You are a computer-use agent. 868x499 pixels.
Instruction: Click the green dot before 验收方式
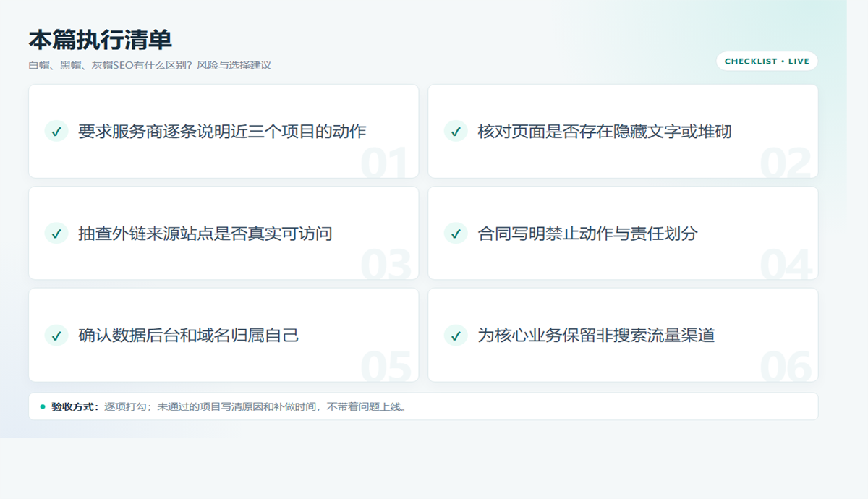point(43,406)
